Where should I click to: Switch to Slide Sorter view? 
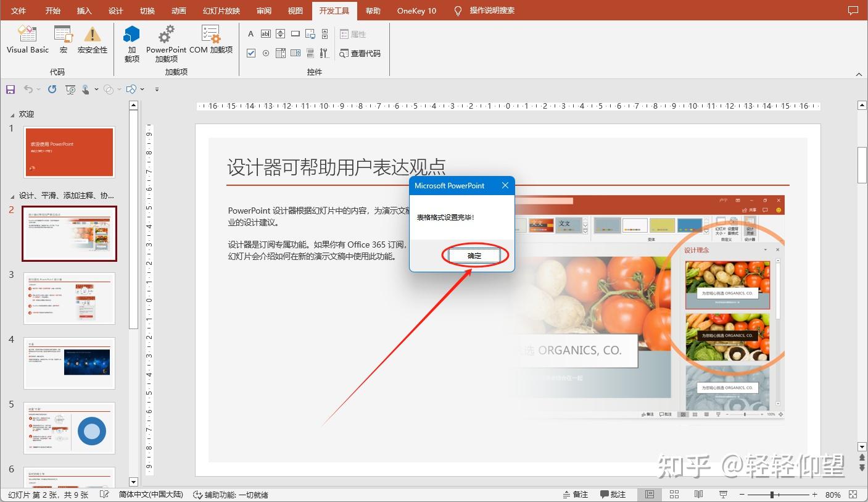pyautogui.click(x=674, y=495)
